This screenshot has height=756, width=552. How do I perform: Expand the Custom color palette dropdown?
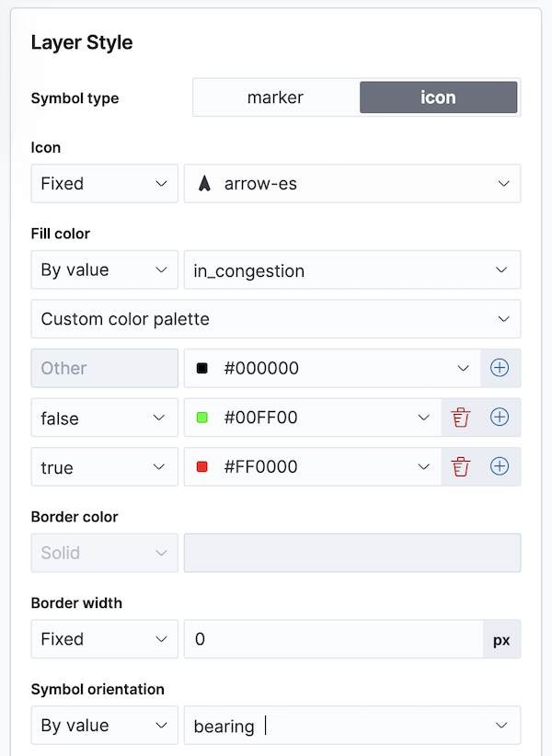click(x=275, y=319)
